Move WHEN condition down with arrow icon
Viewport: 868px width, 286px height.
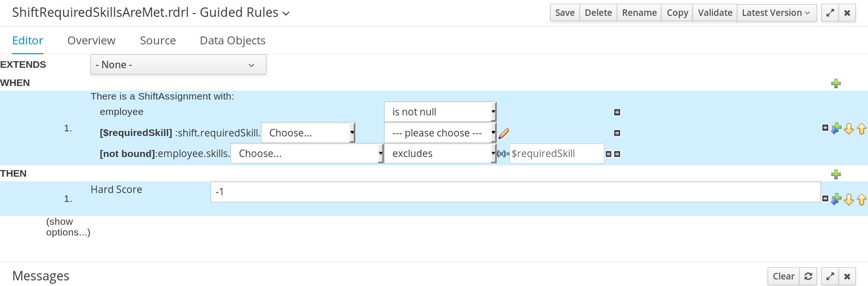click(x=849, y=129)
